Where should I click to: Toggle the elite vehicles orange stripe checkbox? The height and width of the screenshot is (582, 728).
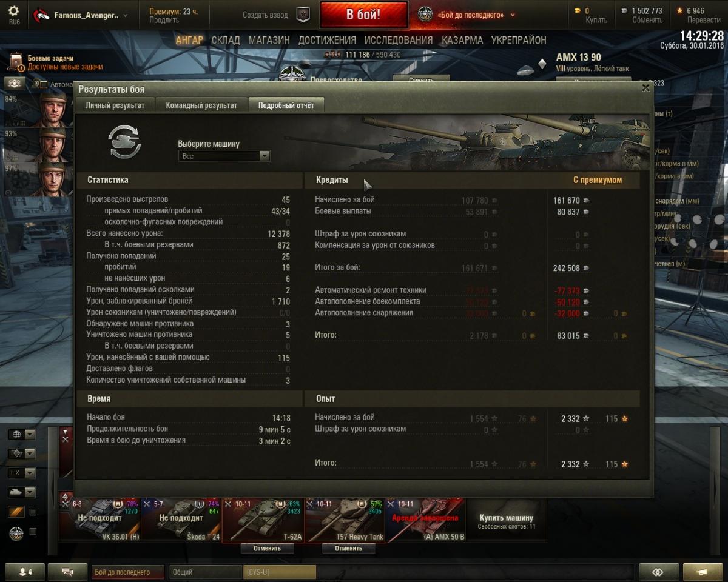(33, 512)
